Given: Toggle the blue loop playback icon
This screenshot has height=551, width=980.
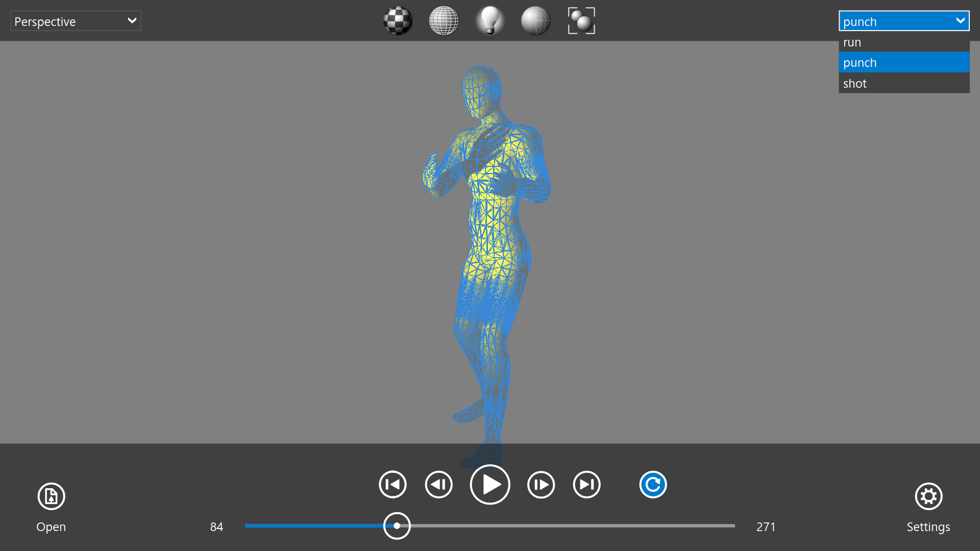Looking at the screenshot, I should [x=653, y=485].
